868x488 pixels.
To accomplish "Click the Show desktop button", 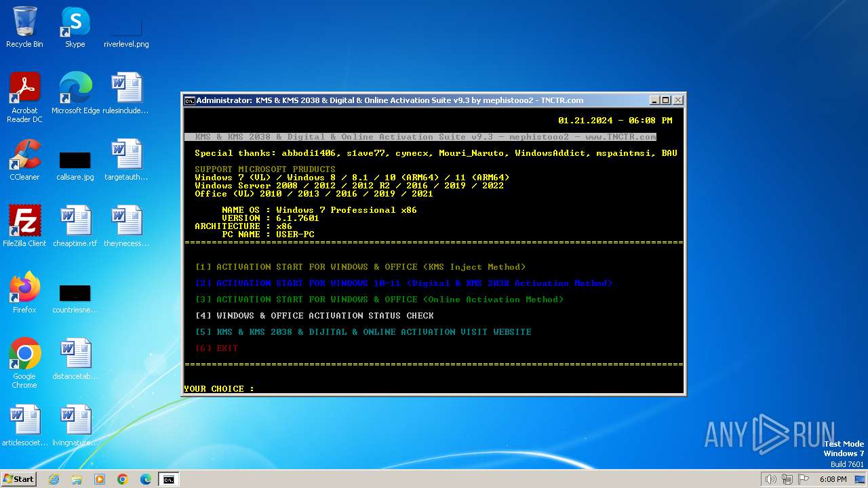I will 860,479.
